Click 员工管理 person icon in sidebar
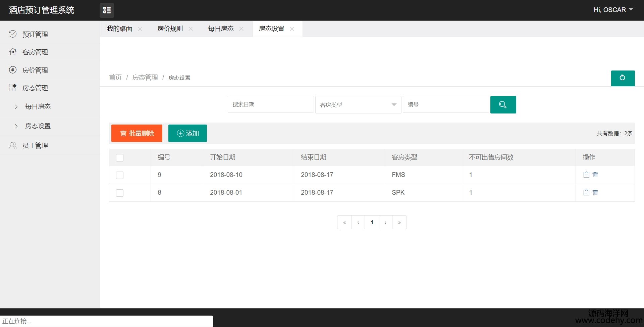 coord(13,145)
